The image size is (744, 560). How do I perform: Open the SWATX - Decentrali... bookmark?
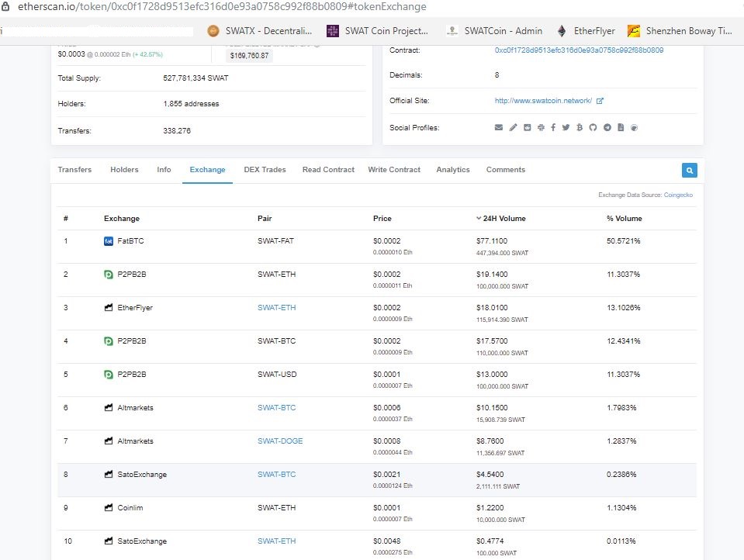(260, 31)
